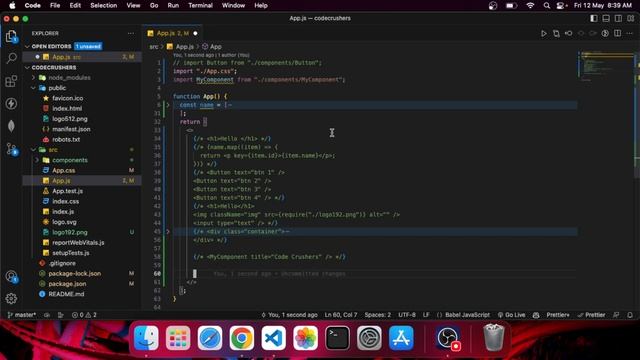
Task: Open Spotlight search in menu bar
Action: point(547,5)
